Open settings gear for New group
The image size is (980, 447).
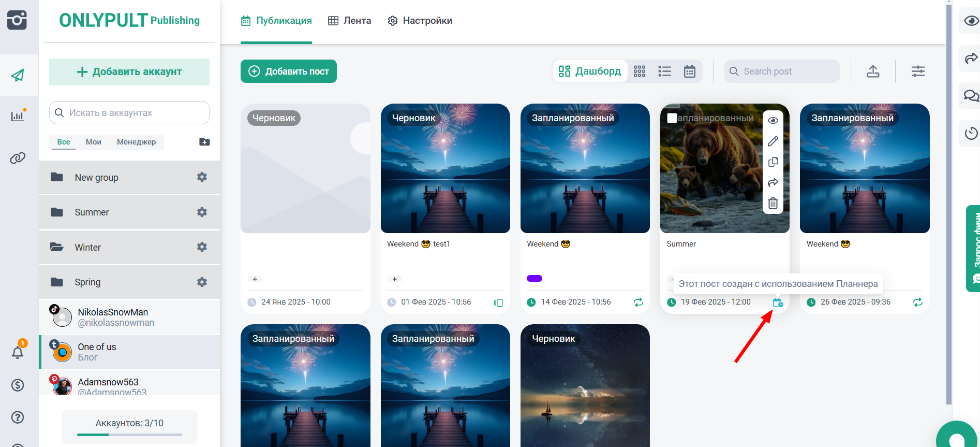click(202, 177)
